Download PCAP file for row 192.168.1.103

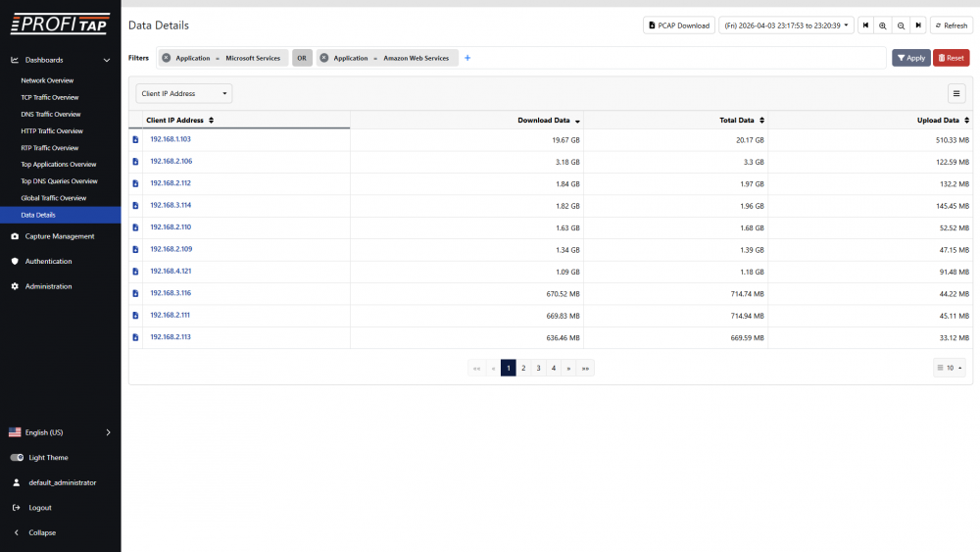coord(135,140)
